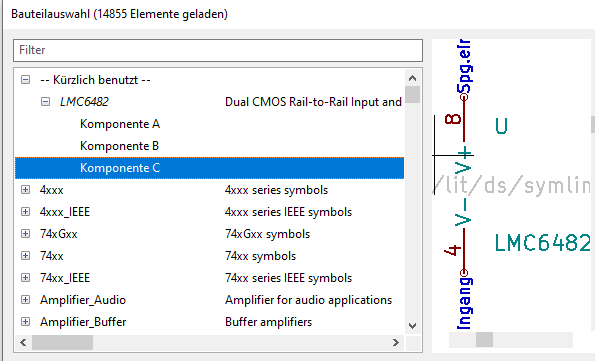Click the tree list scroll-up arrow

tap(412, 79)
